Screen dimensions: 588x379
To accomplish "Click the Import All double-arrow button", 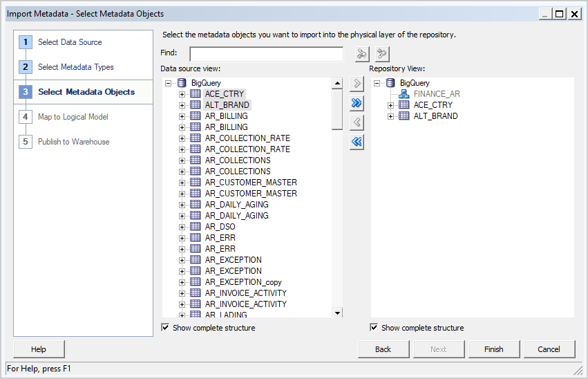I will pyautogui.click(x=357, y=103).
